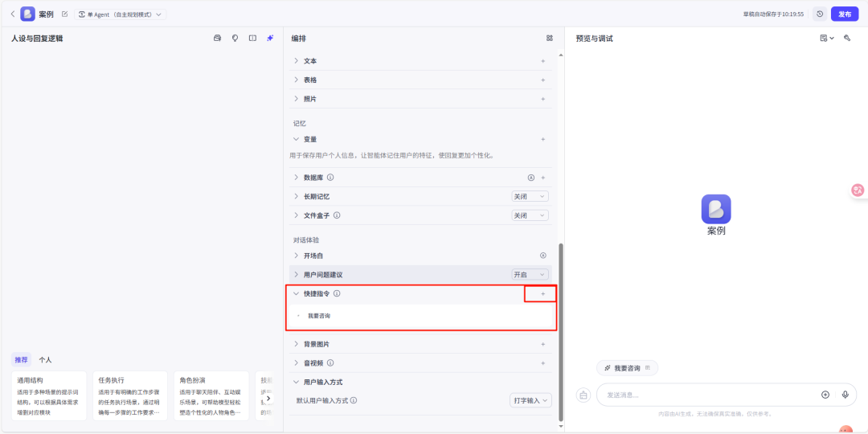Screen dimensions: 868x434
Task: Open the 长期记忆 关闭 dropdown
Action: (530, 196)
